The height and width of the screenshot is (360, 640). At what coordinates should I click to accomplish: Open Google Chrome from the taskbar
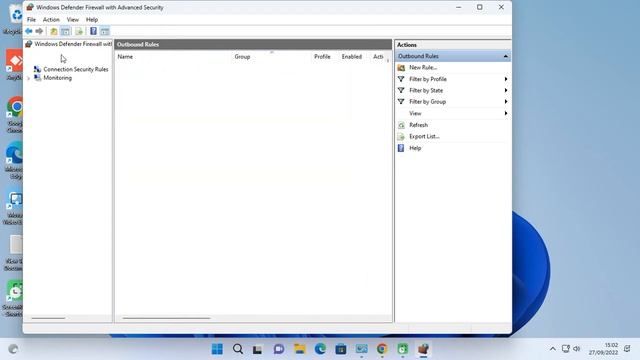[x=382, y=349]
